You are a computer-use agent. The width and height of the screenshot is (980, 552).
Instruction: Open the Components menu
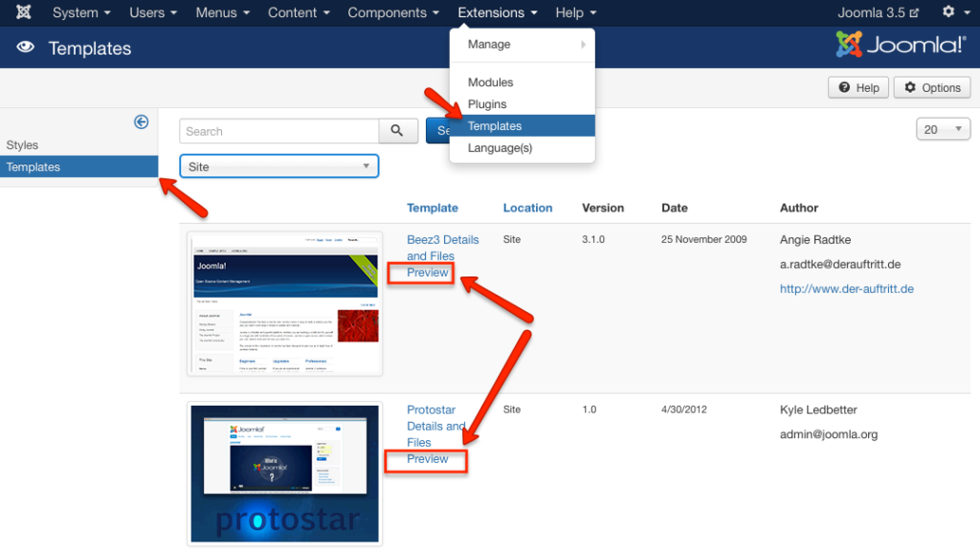click(393, 12)
